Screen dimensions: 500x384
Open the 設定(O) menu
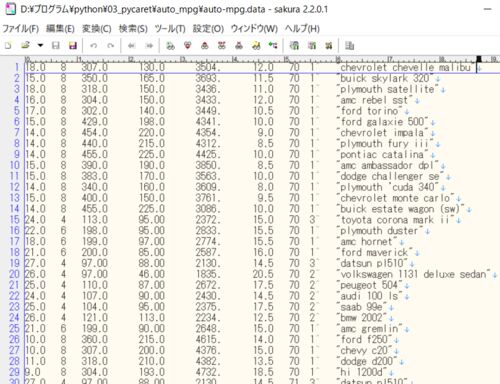[208, 29]
